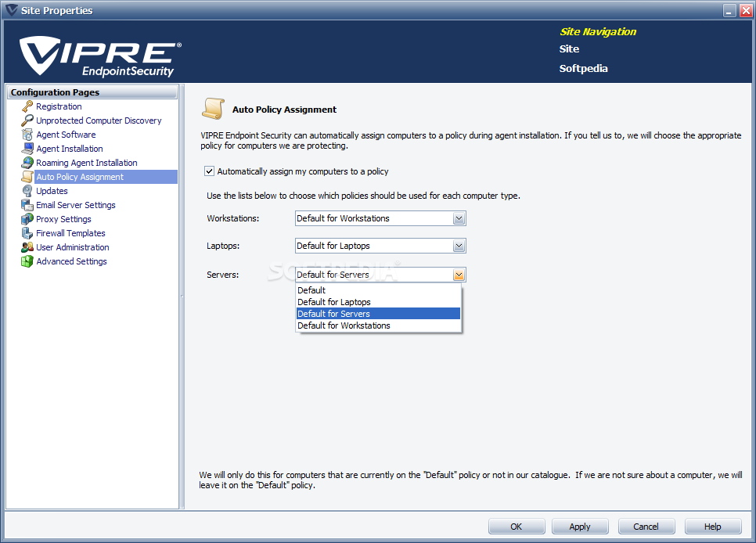Click the Email Server Settings icon
756x543 pixels.
[27, 205]
